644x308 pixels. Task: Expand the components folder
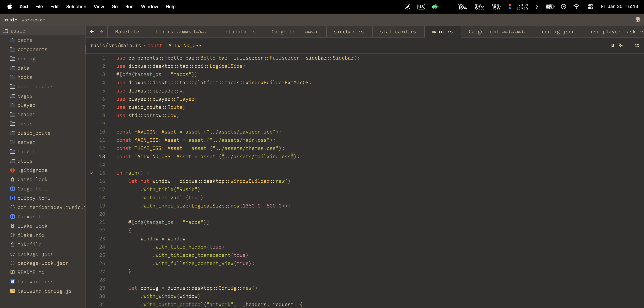pyautogui.click(x=32, y=49)
